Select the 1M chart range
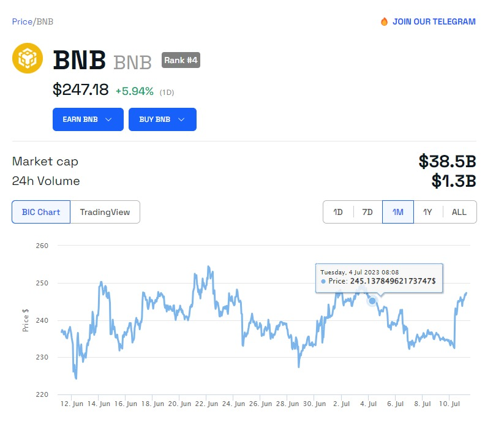504x422 pixels. [x=398, y=212]
